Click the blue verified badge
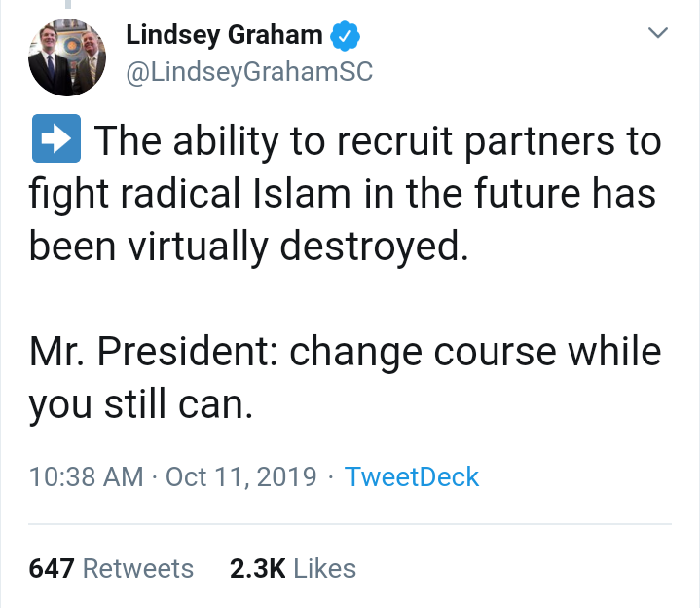 [x=345, y=36]
